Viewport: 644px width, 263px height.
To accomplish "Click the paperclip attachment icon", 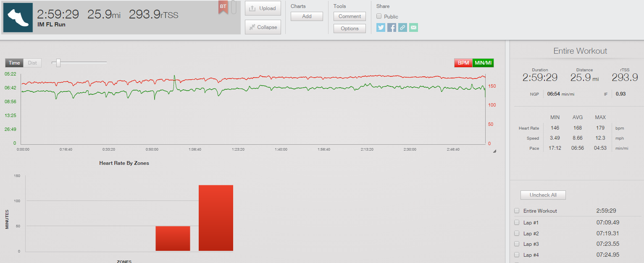I will click(x=234, y=7).
